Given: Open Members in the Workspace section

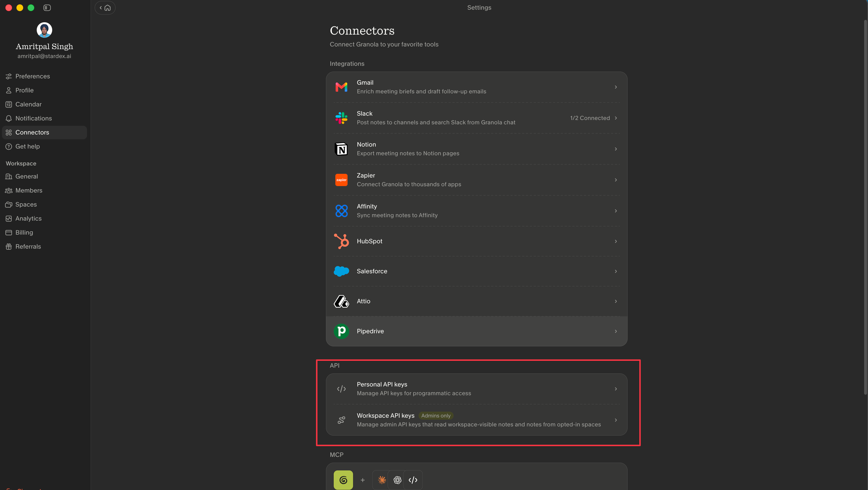Looking at the screenshot, I should coord(44,191).
